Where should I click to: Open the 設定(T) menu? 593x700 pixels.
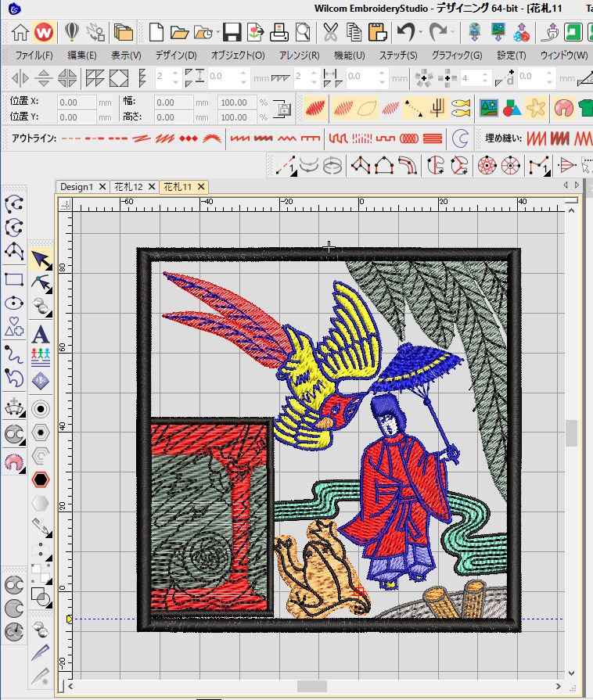(512, 56)
